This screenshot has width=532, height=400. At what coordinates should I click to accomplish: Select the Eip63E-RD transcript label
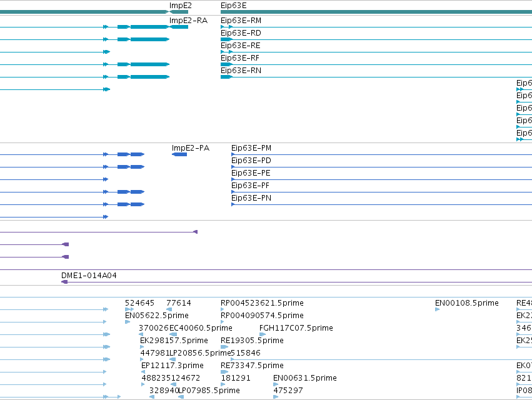(241, 33)
